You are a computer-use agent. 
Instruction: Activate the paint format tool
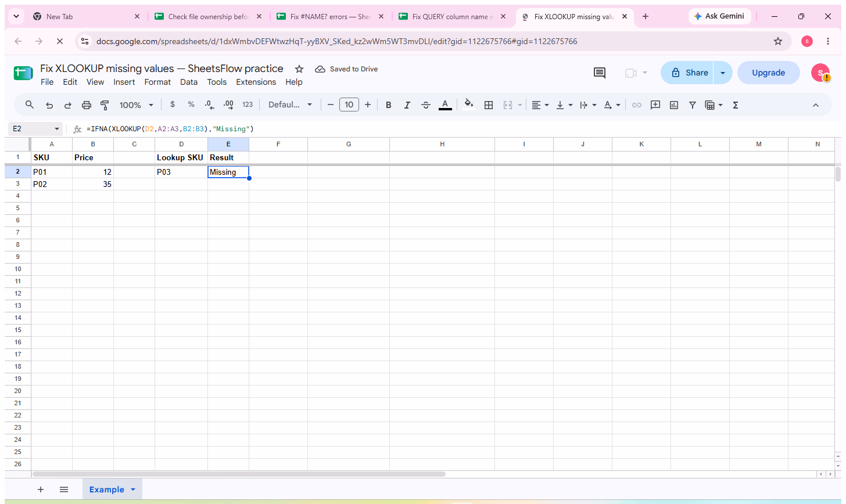[x=105, y=105]
